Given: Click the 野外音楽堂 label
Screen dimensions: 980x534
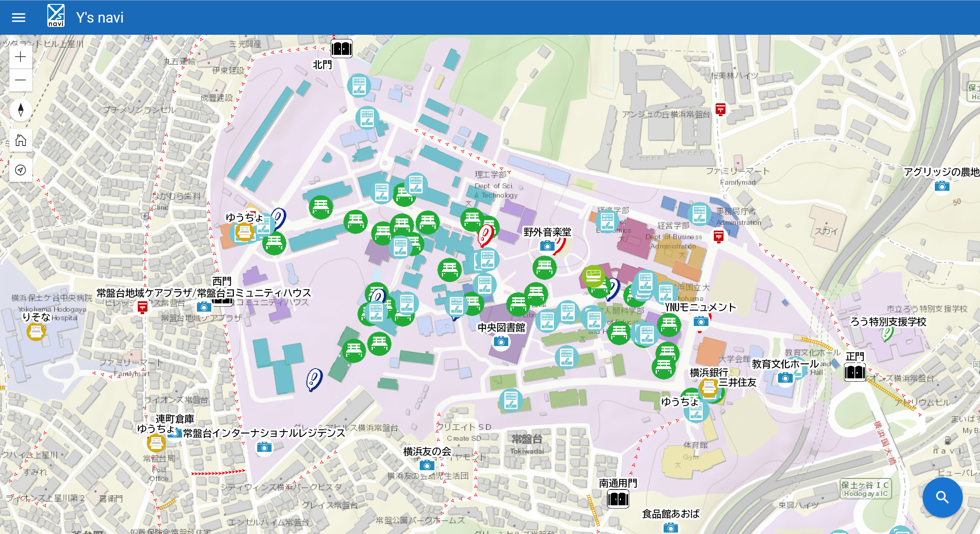Looking at the screenshot, I should point(547,232).
